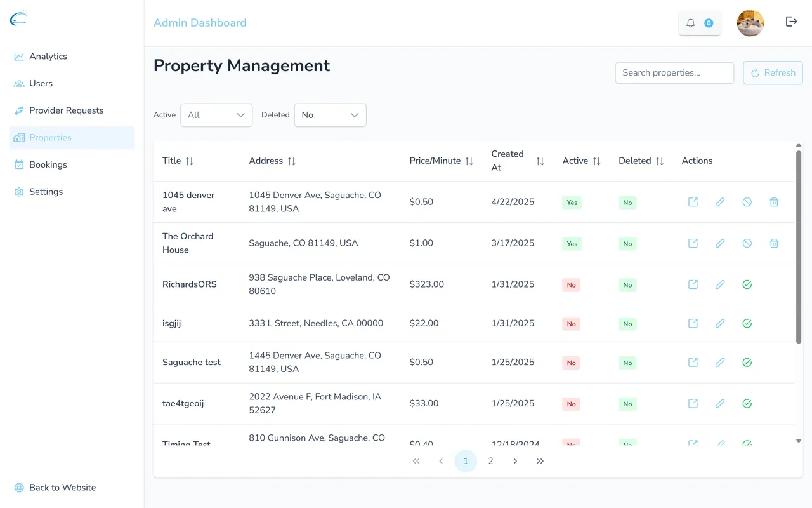Select the Bookings sidebar icon
Viewport: 812px width, 508px height.
point(19,164)
